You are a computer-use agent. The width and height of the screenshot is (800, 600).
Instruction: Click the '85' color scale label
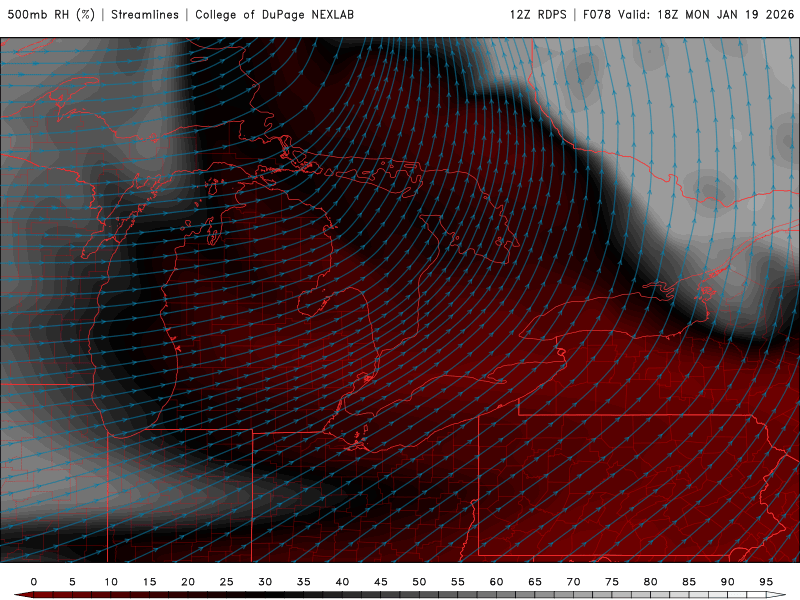[689, 582]
